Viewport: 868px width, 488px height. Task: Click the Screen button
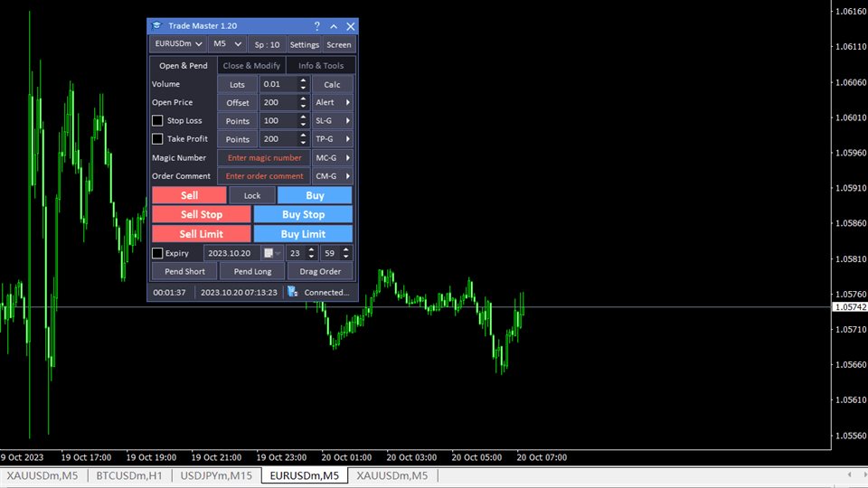(x=339, y=45)
